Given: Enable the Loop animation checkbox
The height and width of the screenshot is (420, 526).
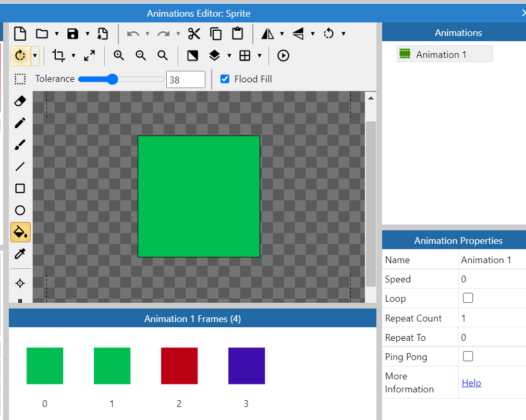Looking at the screenshot, I should [468, 298].
